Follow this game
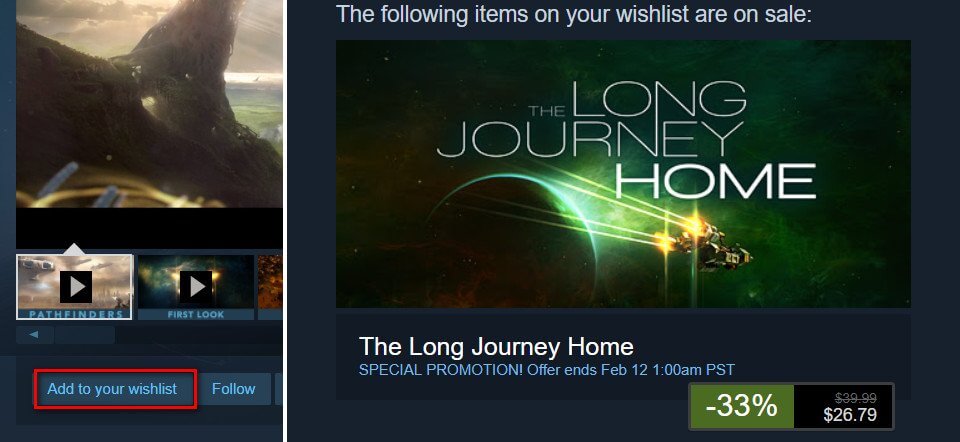This screenshot has width=960, height=442. pyautogui.click(x=233, y=389)
